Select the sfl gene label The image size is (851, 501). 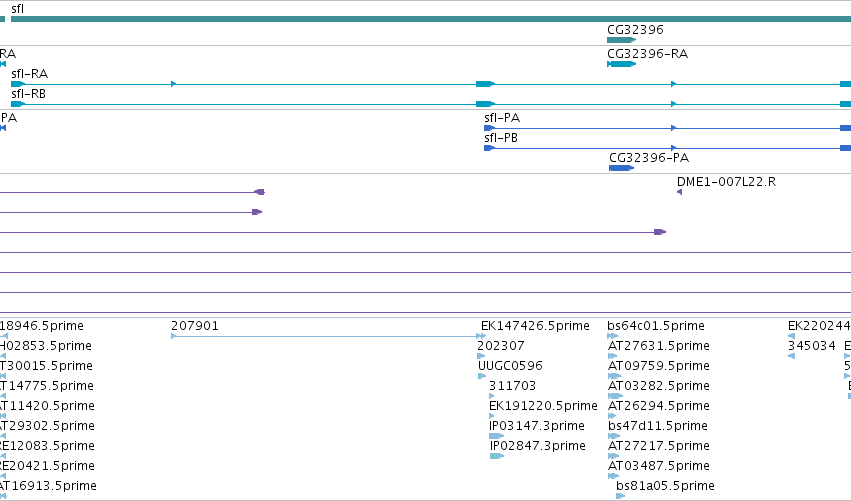[17, 9]
